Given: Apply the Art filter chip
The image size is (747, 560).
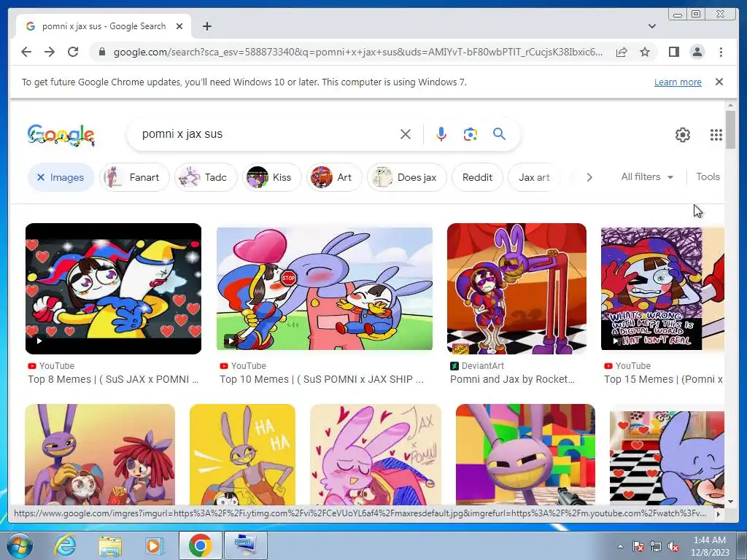Looking at the screenshot, I should point(333,177).
